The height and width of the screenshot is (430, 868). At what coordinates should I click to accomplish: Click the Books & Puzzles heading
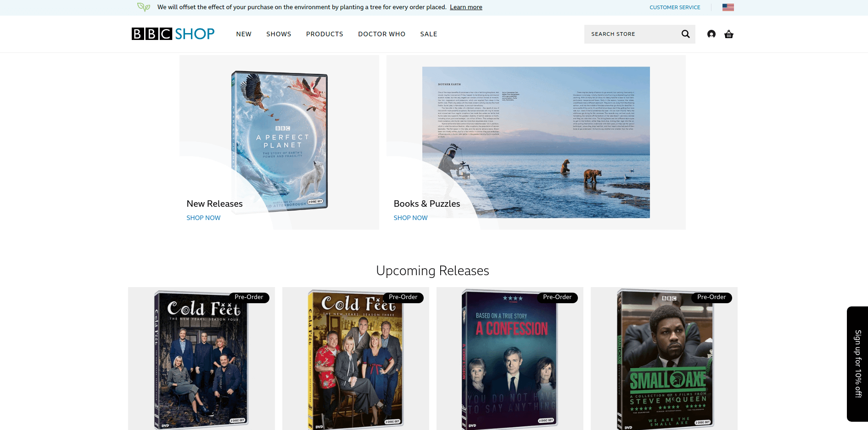point(427,204)
